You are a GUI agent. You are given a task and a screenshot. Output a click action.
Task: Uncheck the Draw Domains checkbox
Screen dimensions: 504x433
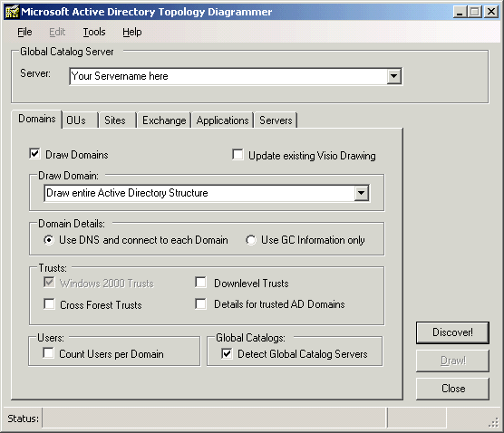(34, 153)
